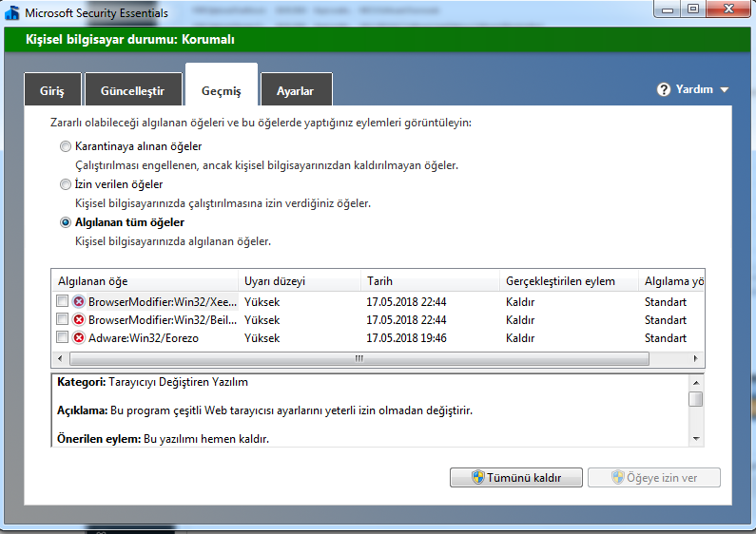Close the Microsoft Security Essentials window

pyautogui.click(x=729, y=10)
